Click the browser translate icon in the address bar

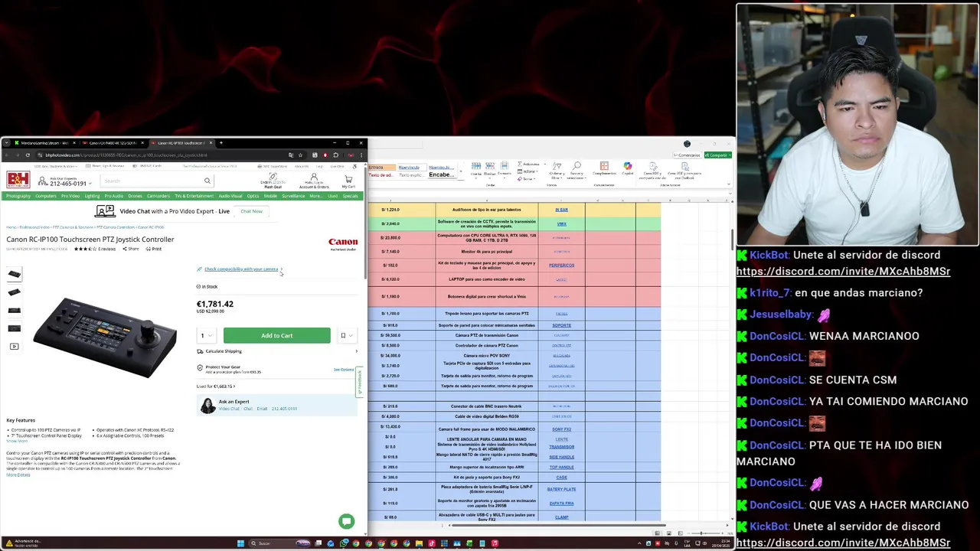[x=291, y=155]
